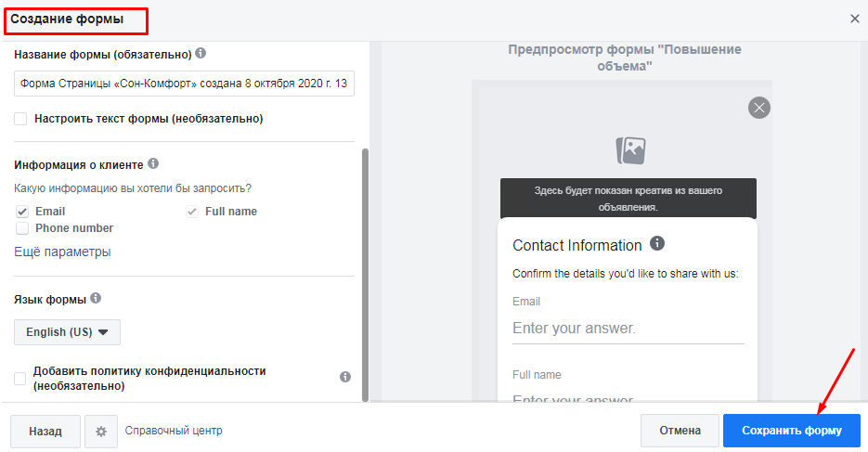Close the Создание формы dialog

pos(854,19)
